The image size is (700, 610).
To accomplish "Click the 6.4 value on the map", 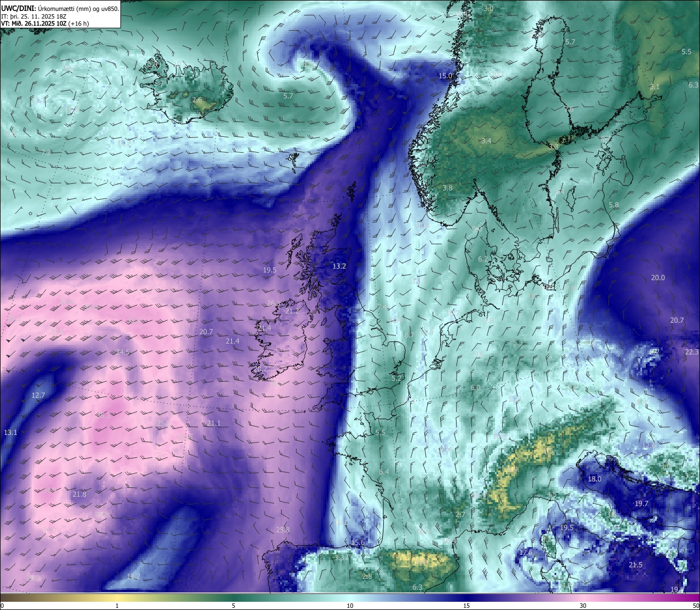I will (x=384, y=472).
